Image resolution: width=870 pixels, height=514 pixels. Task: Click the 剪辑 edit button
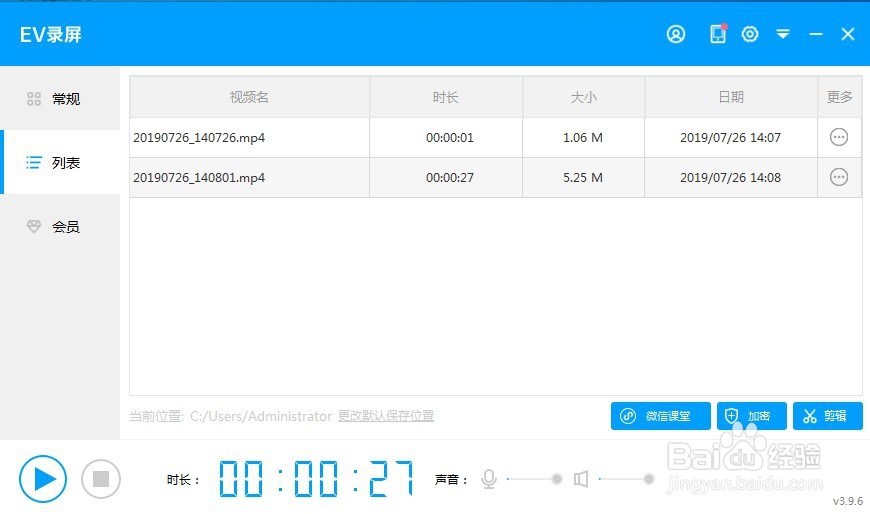click(x=827, y=416)
